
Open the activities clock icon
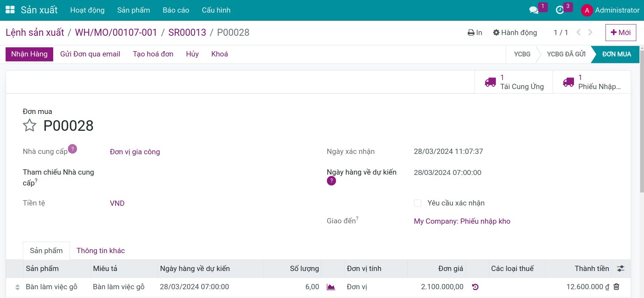click(560, 10)
